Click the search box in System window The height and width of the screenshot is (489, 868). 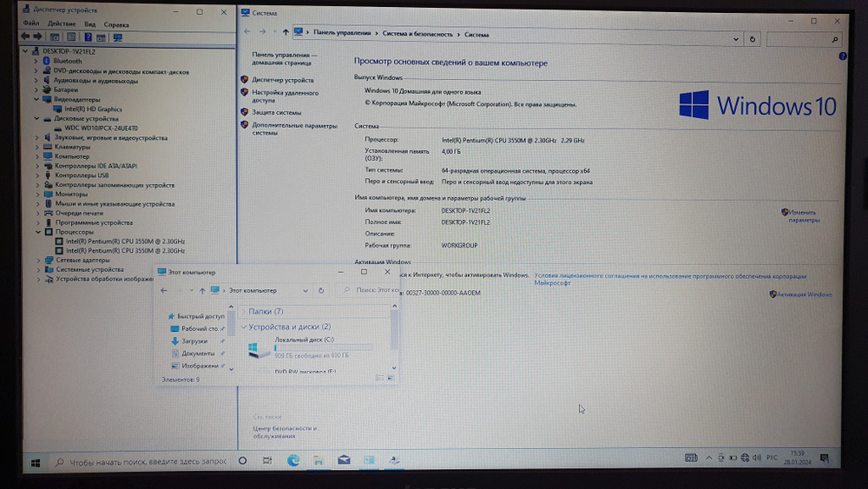pos(804,39)
